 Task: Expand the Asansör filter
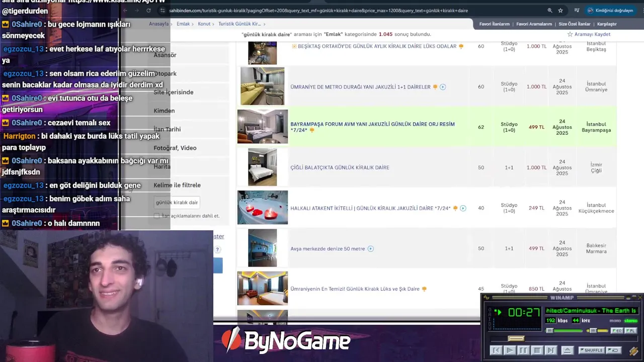pos(165,55)
